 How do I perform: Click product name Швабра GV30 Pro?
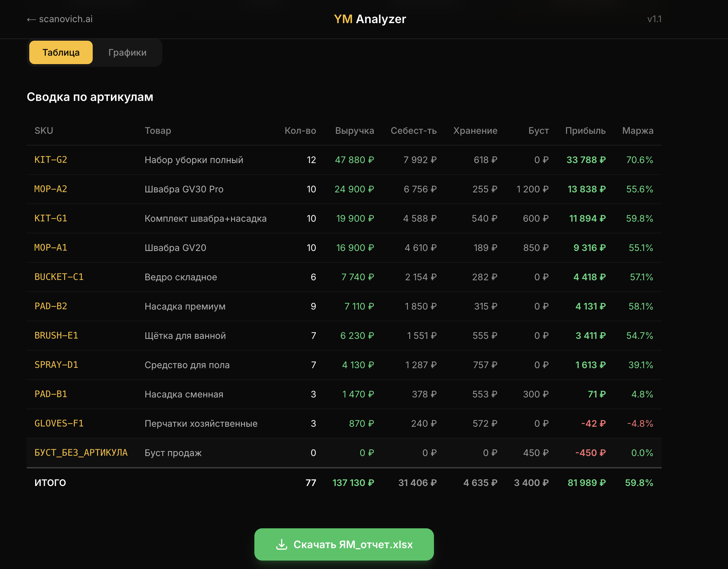point(184,189)
